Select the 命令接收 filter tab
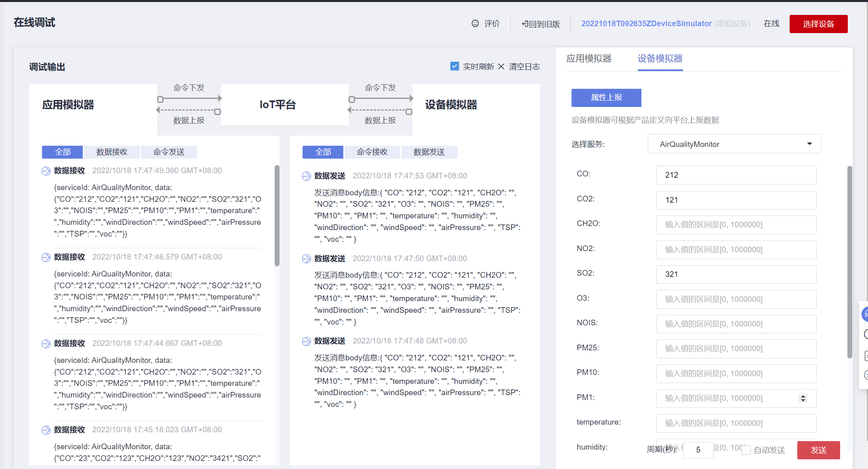 click(372, 152)
